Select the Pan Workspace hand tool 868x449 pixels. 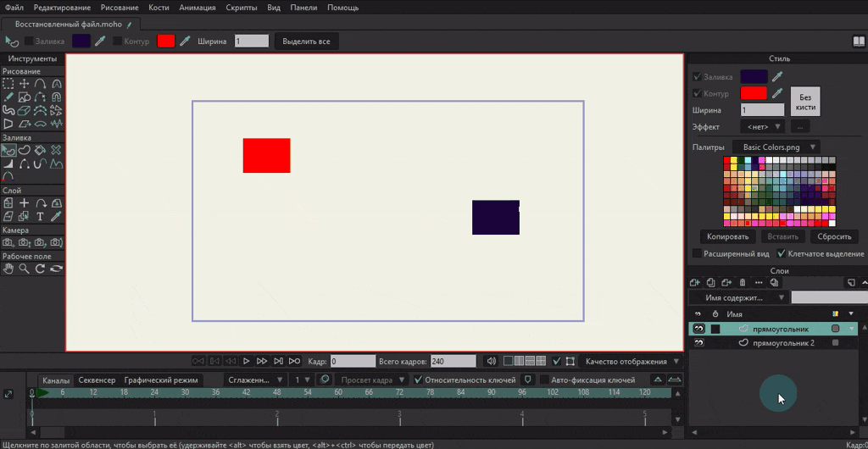point(8,269)
